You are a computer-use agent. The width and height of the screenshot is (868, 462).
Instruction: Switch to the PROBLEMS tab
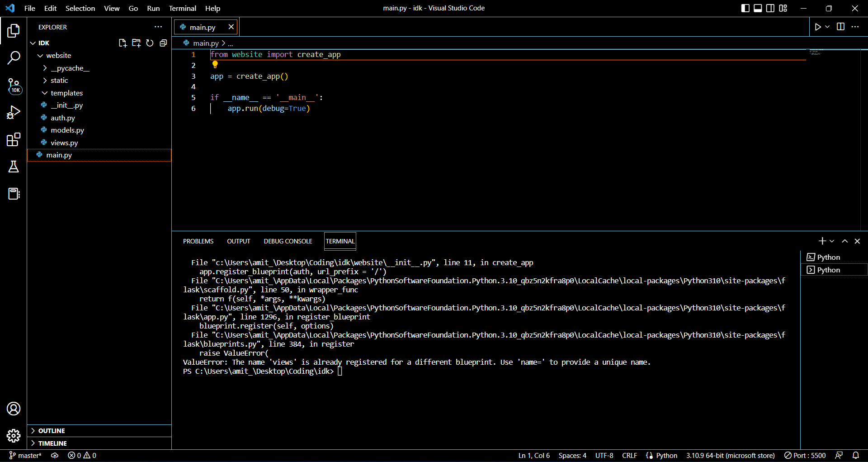coord(198,241)
